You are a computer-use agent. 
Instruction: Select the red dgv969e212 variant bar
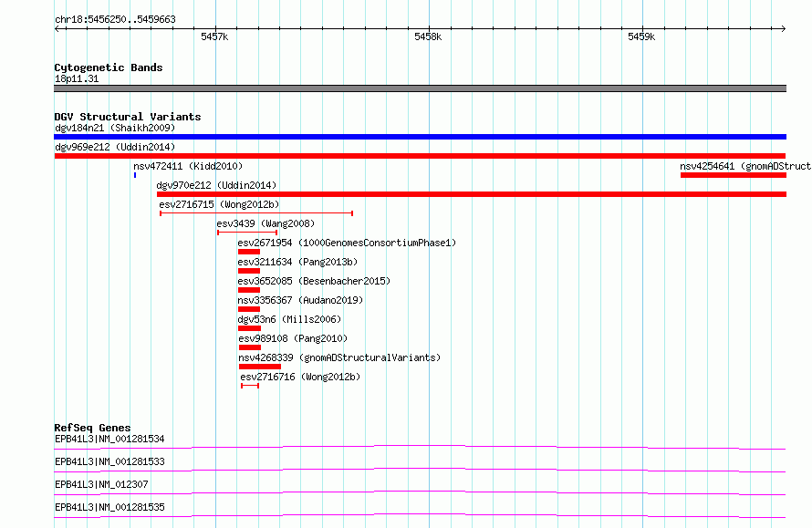pyautogui.click(x=420, y=156)
